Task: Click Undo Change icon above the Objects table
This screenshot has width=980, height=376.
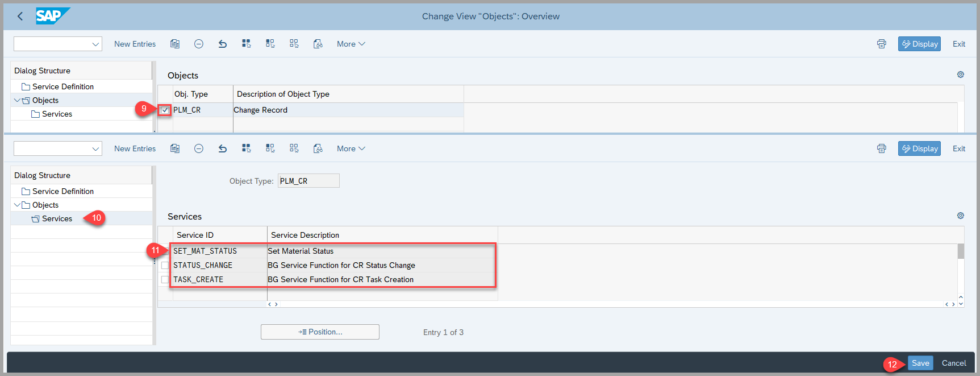Action: (223, 44)
